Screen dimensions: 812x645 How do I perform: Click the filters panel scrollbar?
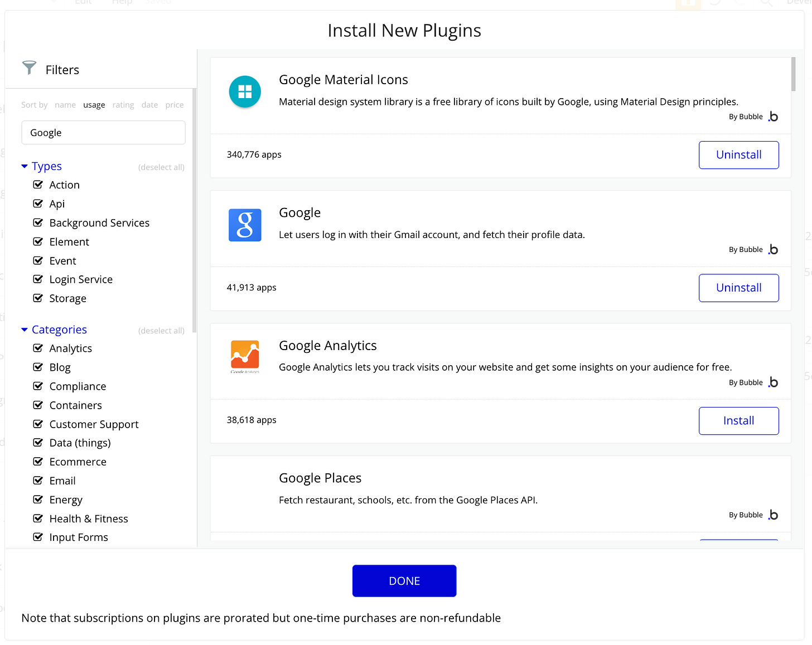(194, 211)
